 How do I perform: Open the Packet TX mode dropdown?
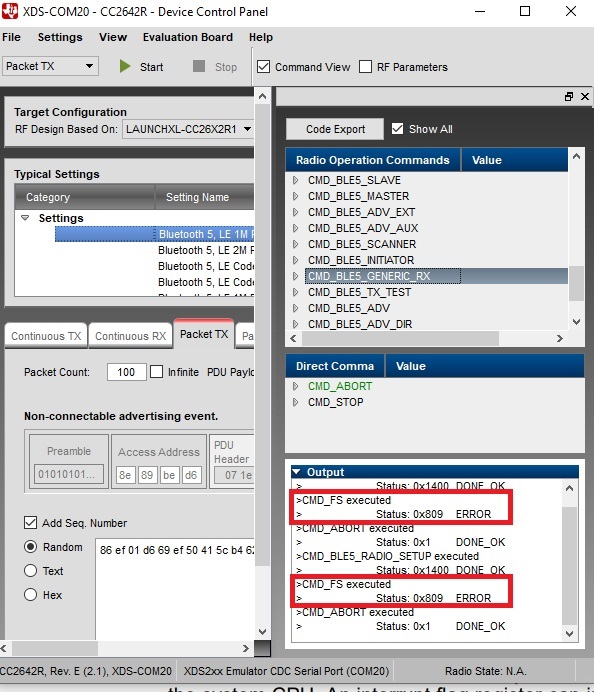coord(50,66)
